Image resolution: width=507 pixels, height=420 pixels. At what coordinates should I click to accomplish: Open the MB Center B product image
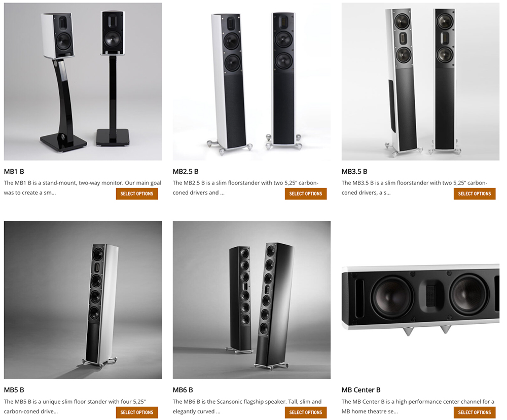click(420, 300)
